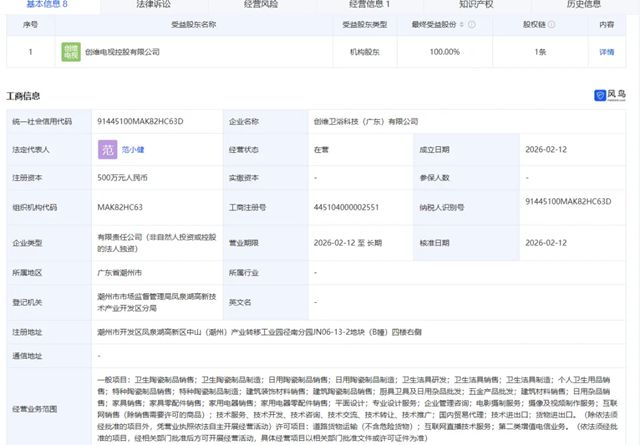Click 500万元人民币 registered capital value
The height and width of the screenshot is (445, 640).
pyautogui.click(x=122, y=178)
